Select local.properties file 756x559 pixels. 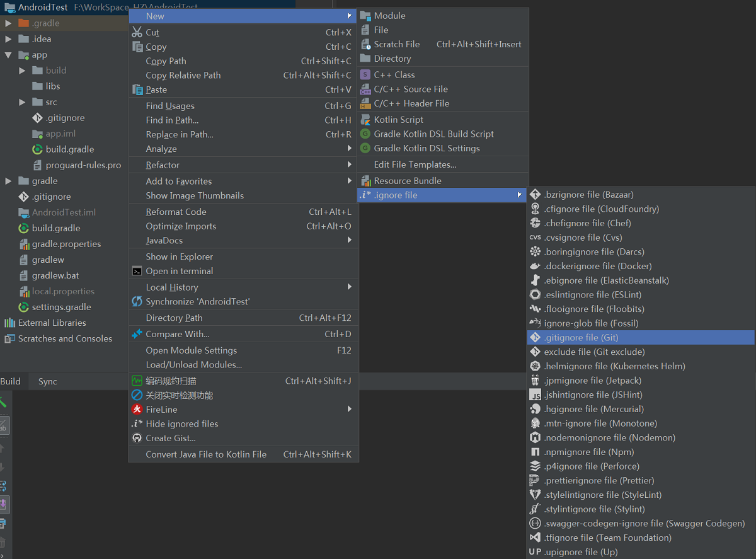click(63, 291)
